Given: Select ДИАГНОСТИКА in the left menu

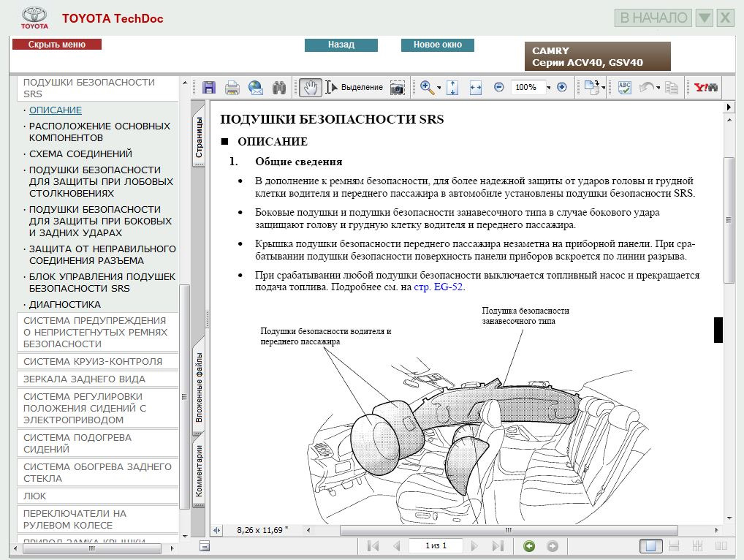Looking at the screenshot, I should click(x=65, y=304).
